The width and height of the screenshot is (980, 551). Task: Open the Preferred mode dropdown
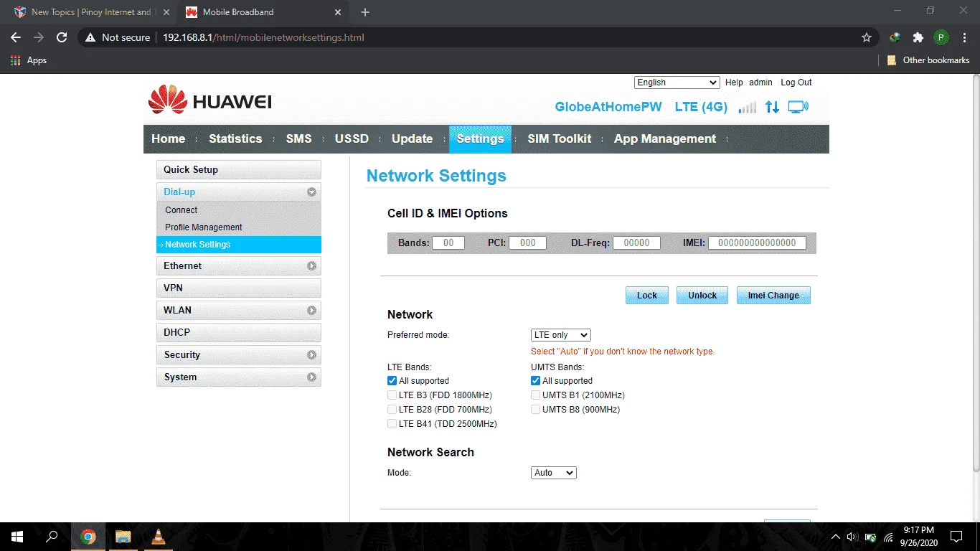tap(561, 335)
